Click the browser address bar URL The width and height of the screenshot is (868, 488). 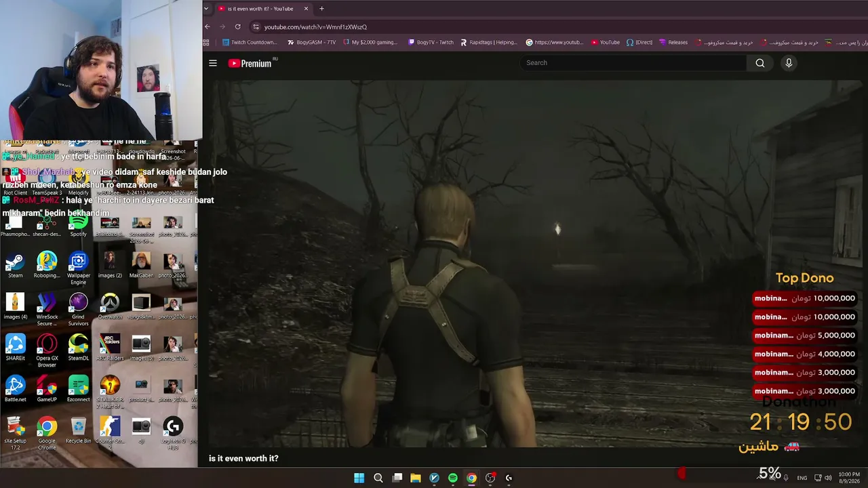(x=315, y=27)
